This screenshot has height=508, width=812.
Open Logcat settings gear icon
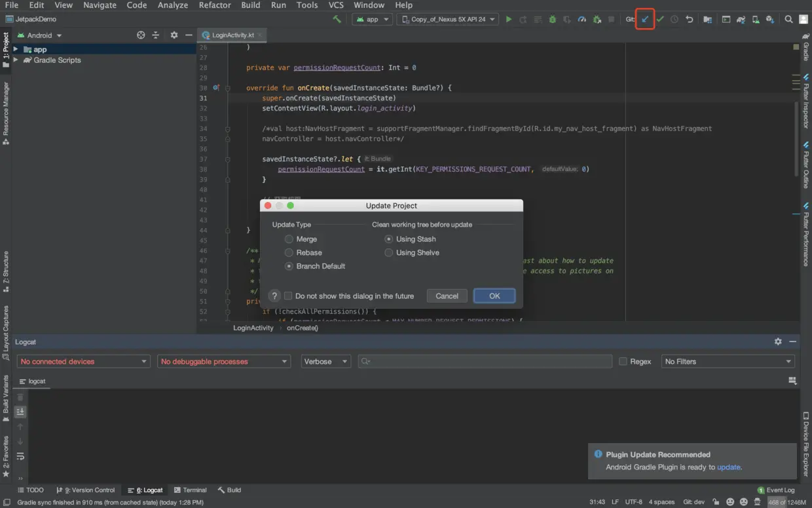[x=778, y=342]
